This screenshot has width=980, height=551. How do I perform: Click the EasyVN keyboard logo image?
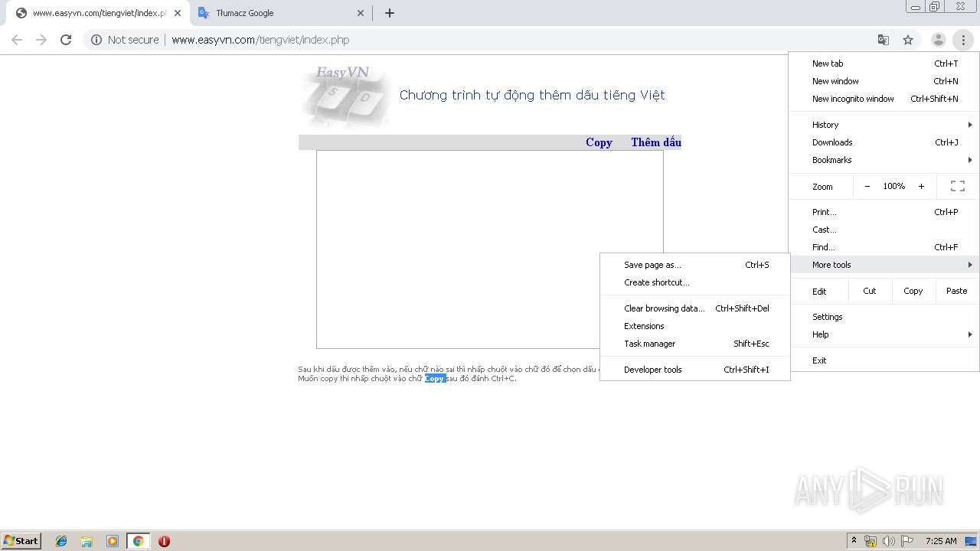click(345, 95)
